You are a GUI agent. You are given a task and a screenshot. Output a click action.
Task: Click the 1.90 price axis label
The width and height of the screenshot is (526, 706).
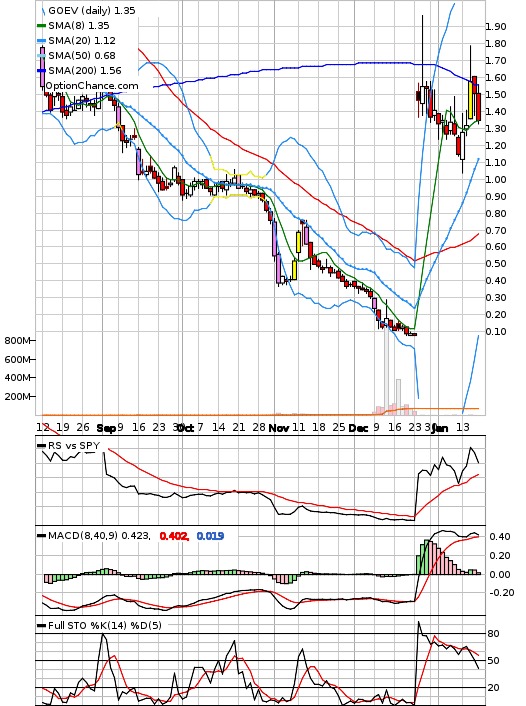[x=495, y=27]
